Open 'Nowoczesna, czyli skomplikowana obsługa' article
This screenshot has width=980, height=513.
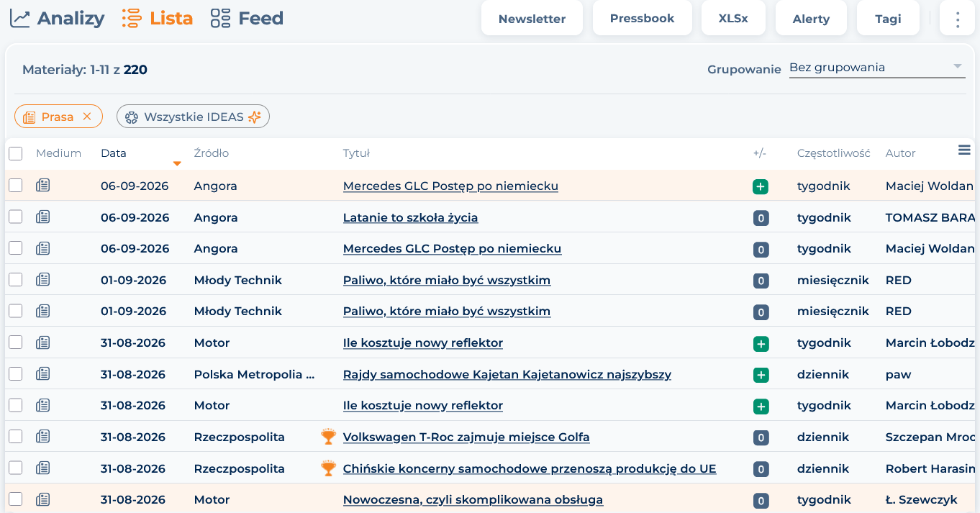[x=473, y=499]
